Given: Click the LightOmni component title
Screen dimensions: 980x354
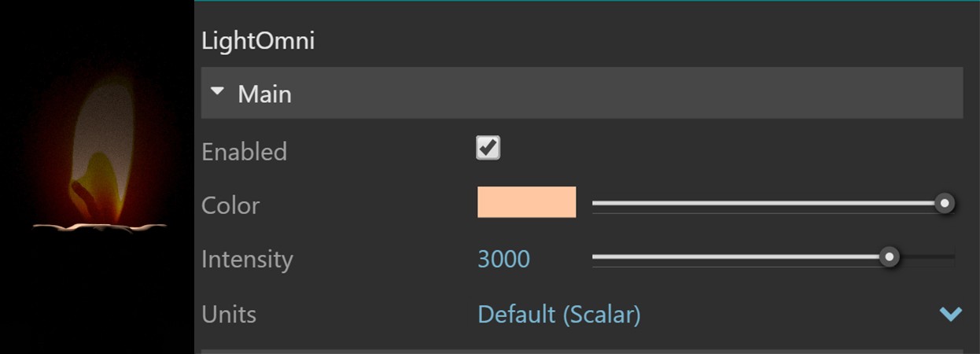Looking at the screenshot, I should tap(258, 41).
